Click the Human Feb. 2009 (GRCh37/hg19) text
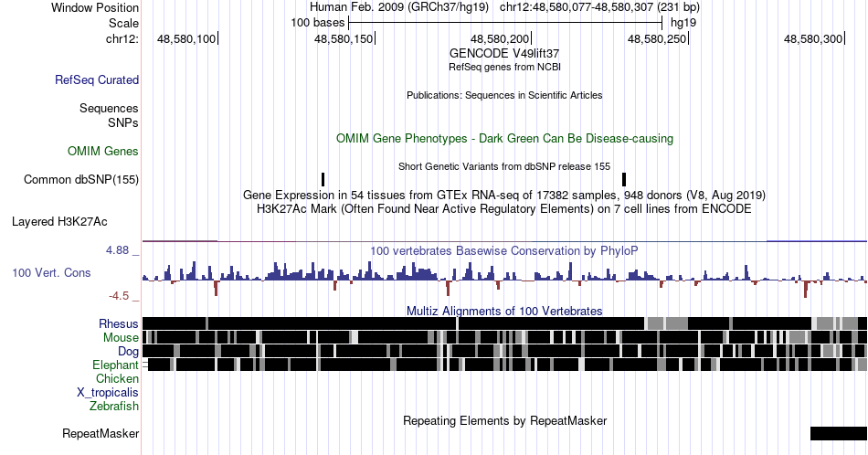 click(399, 7)
